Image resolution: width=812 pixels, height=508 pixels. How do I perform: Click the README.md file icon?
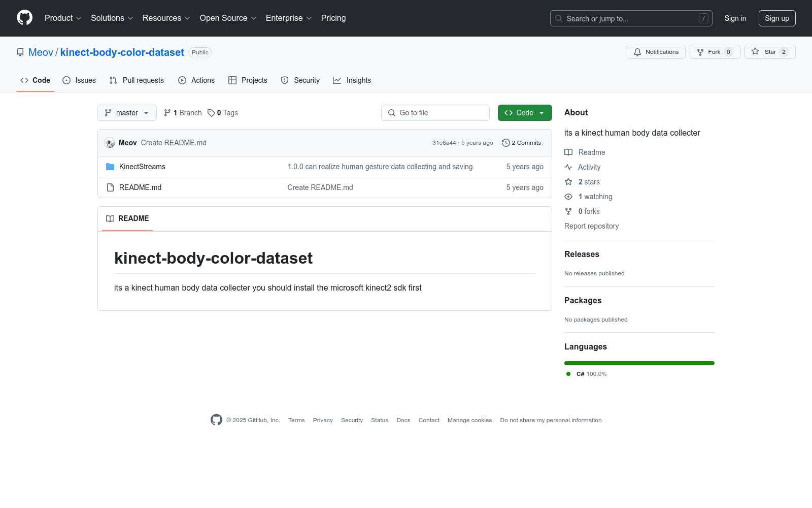110,187
